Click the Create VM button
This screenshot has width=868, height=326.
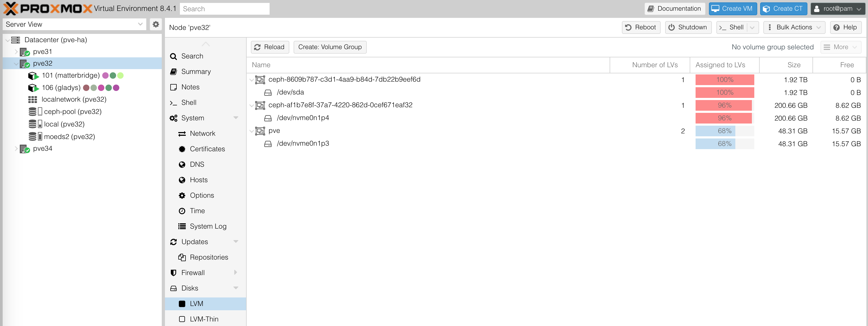733,9
